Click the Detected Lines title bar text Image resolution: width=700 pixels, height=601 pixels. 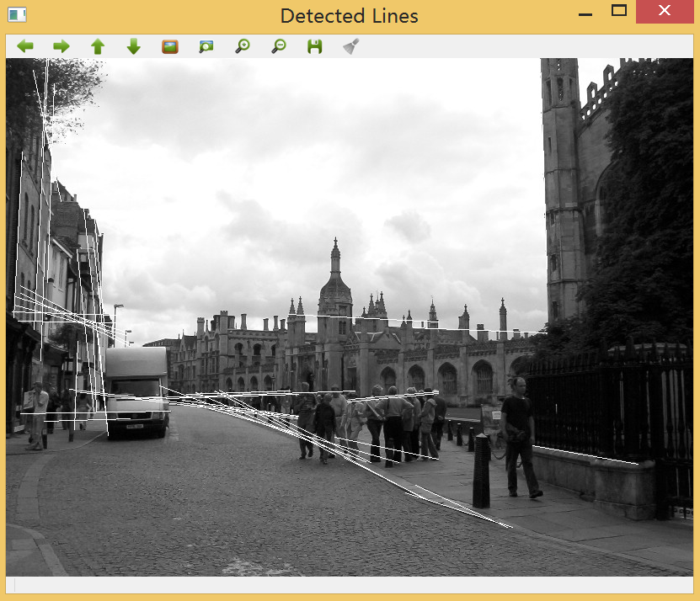click(349, 16)
